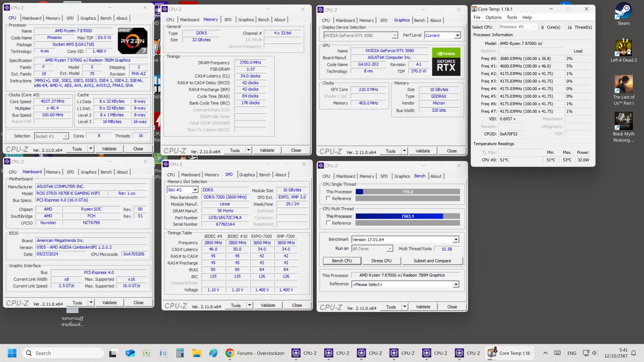
Task: Select the first CPU-Z taskbar entry
Action: pos(304,353)
